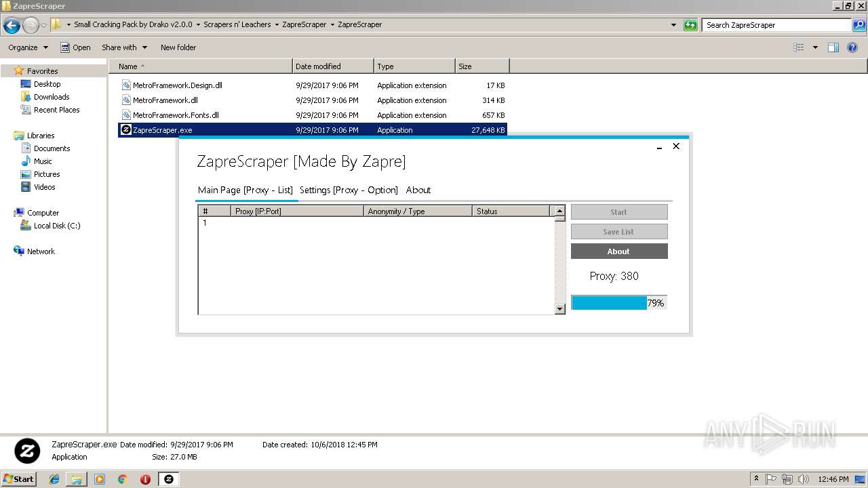Open Downloads in Favorites
Viewport: 868px width, 488px height.
52,97
